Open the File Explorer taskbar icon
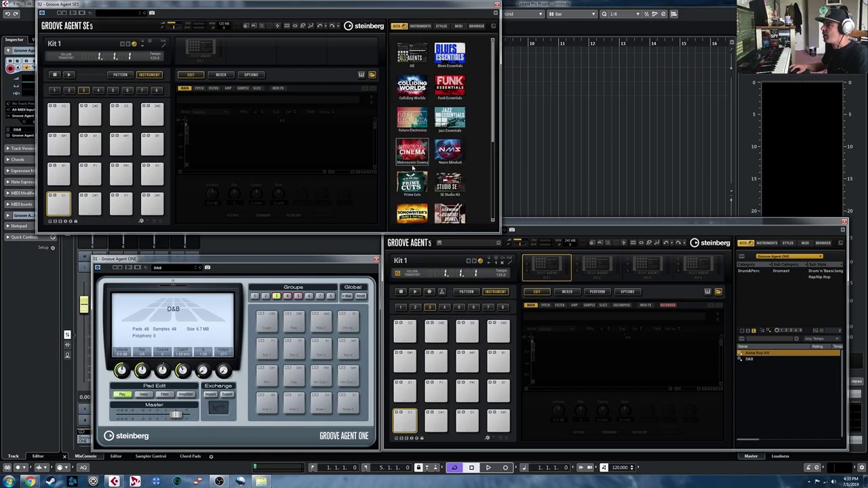868x488 pixels. [261, 481]
